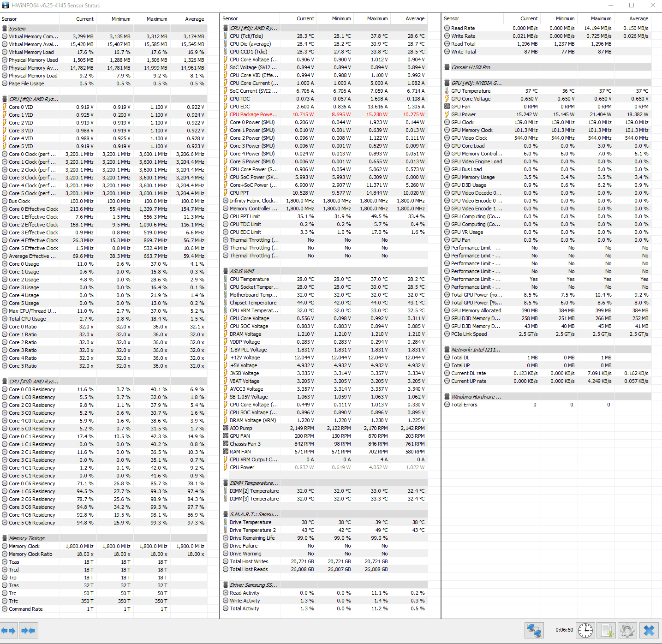
Task: Select the Total Errors row
Action: point(547,405)
